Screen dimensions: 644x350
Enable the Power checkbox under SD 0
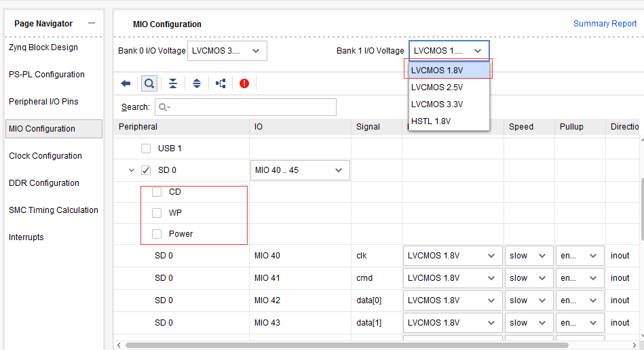tap(157, 234)
